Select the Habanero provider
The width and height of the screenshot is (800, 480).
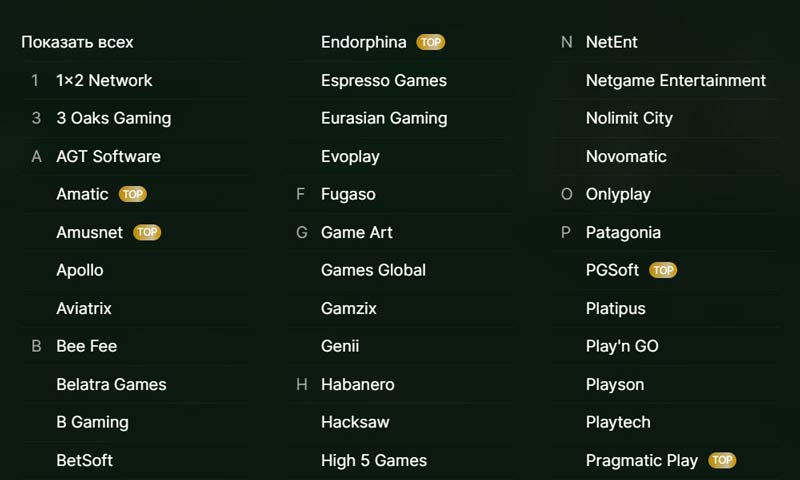pos(357,384)
